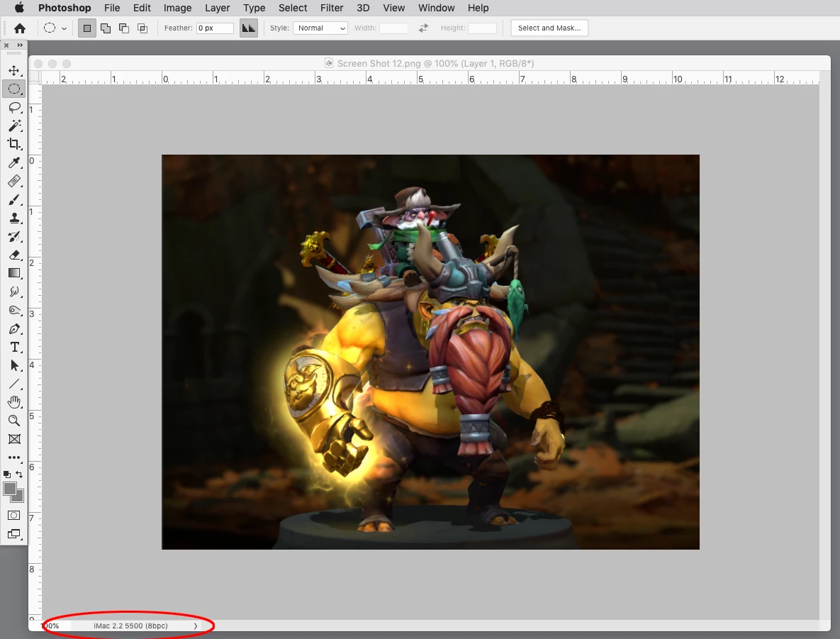Select the Magic Wand tool

[14, 126]
